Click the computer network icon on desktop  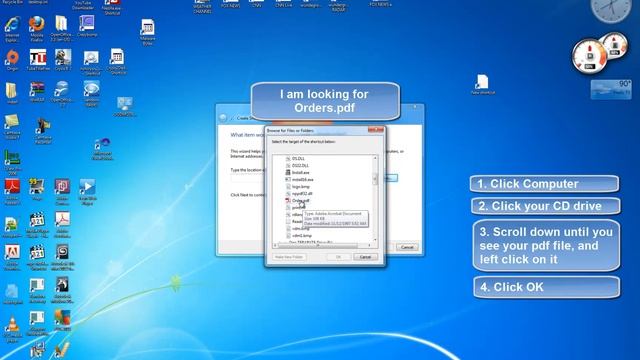pos(124,107)
